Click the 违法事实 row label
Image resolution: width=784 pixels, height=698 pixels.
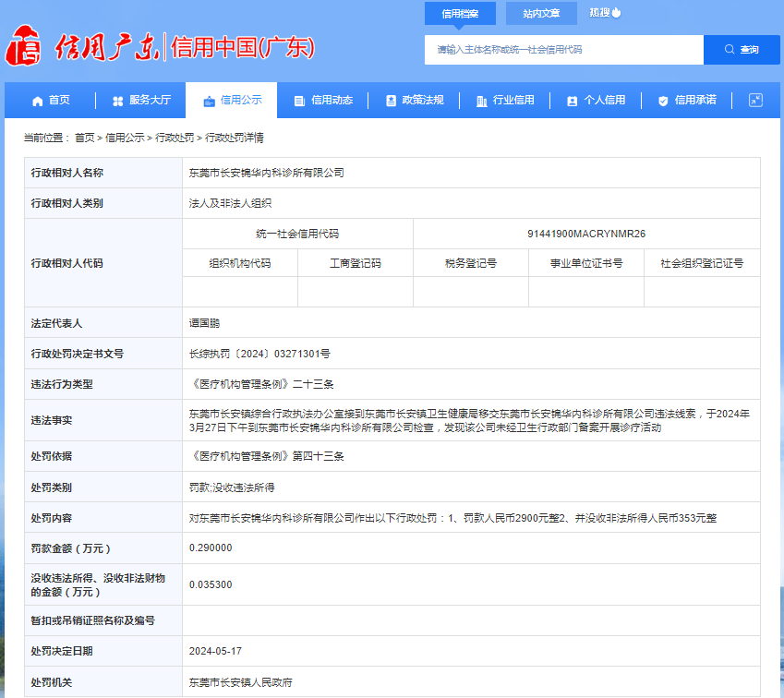click(52, 420)
